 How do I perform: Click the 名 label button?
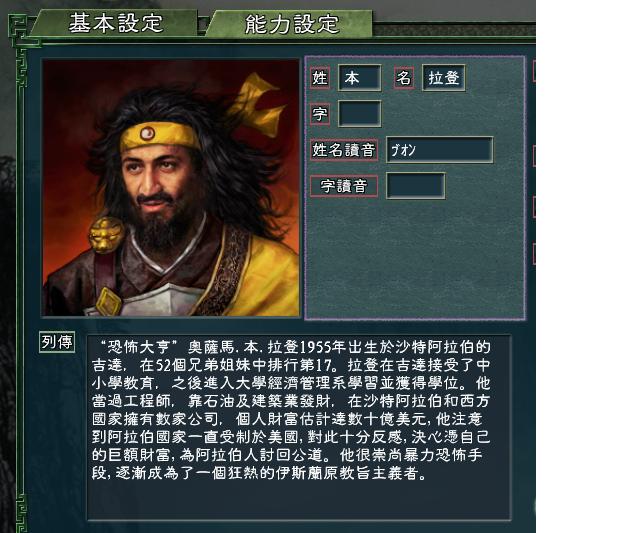(404, 78)
